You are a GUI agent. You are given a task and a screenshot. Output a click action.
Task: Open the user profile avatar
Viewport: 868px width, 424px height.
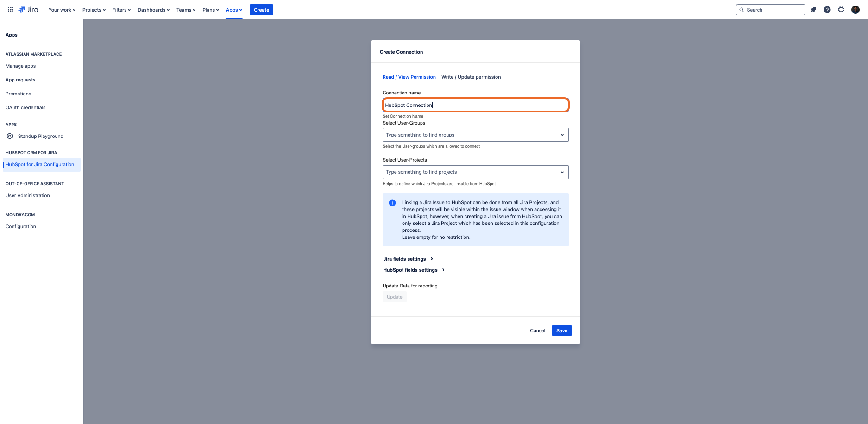pyautogui.click(x=855, y=10)
